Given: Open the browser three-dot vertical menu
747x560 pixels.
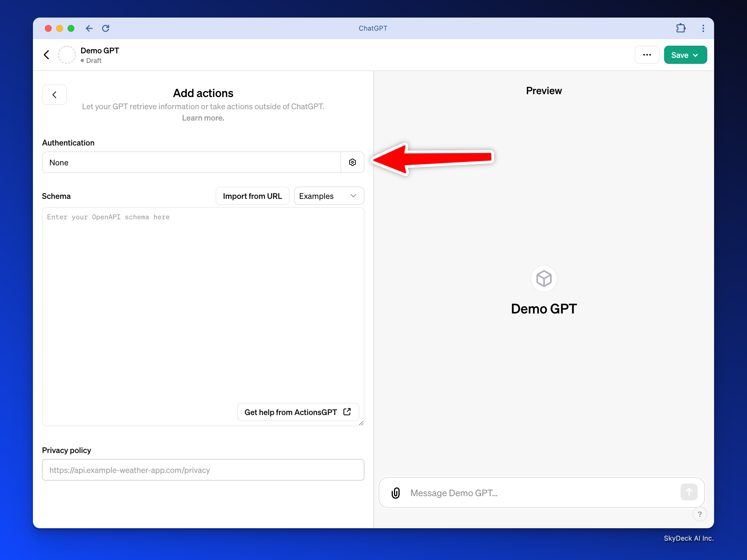Looking at the screenshot, I should pyautogui.click(x=703, y=28).
